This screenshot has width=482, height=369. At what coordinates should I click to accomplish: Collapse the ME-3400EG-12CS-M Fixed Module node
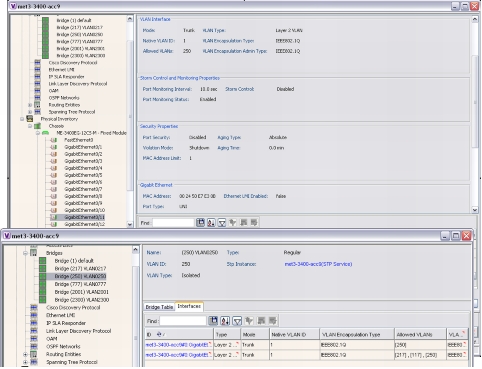coord(38,133)
